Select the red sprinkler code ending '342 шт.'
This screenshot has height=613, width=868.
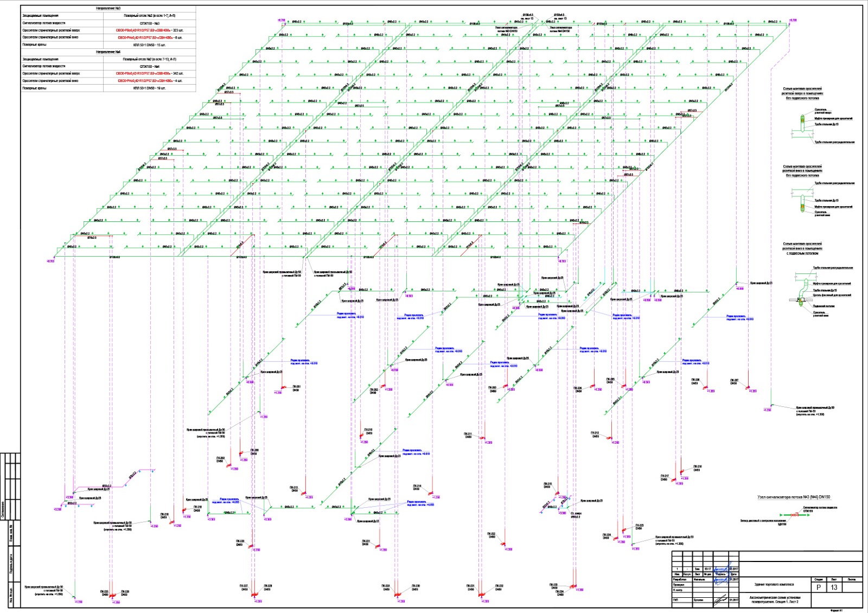149,73
